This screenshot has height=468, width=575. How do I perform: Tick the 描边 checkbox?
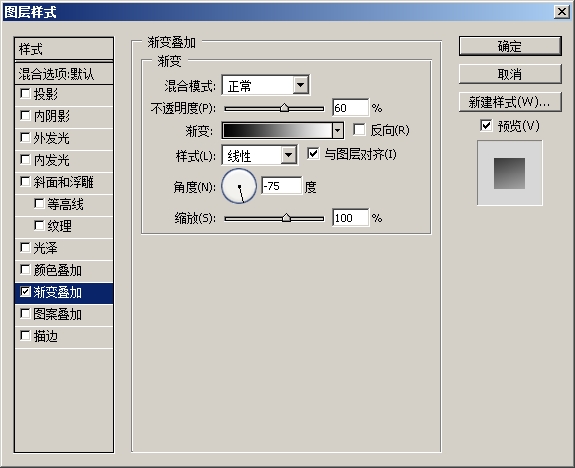[x=25, y=336]
